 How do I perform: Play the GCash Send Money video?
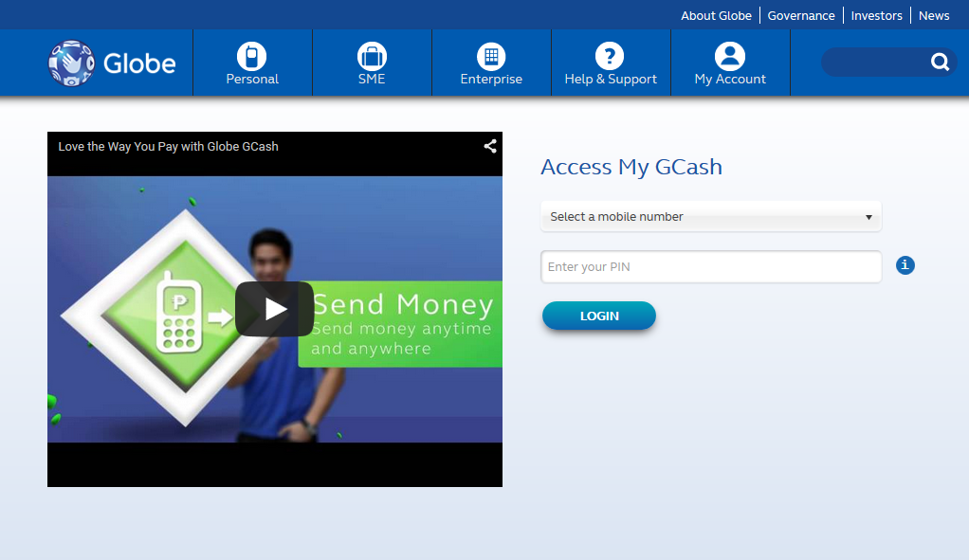point(274,309)
